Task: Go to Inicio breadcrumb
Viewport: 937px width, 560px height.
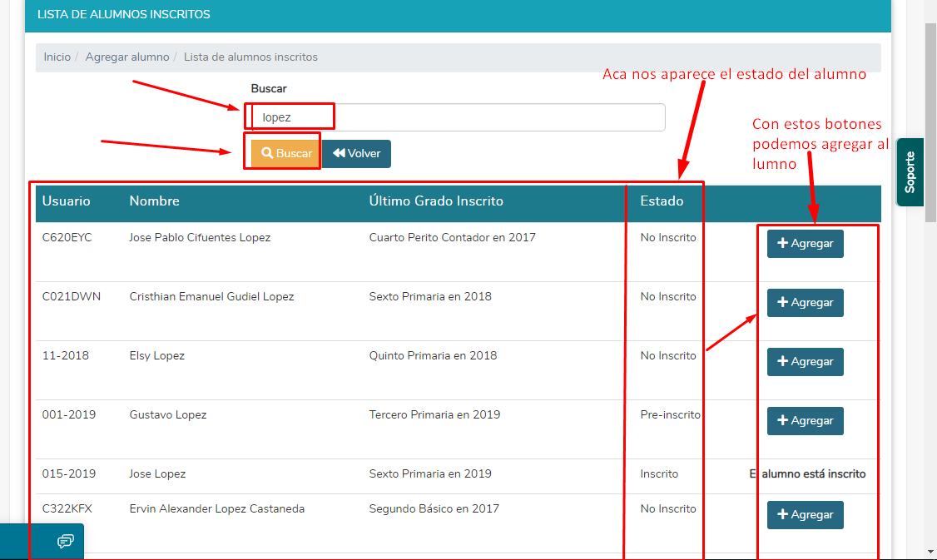Action: [x=57, y=57]
